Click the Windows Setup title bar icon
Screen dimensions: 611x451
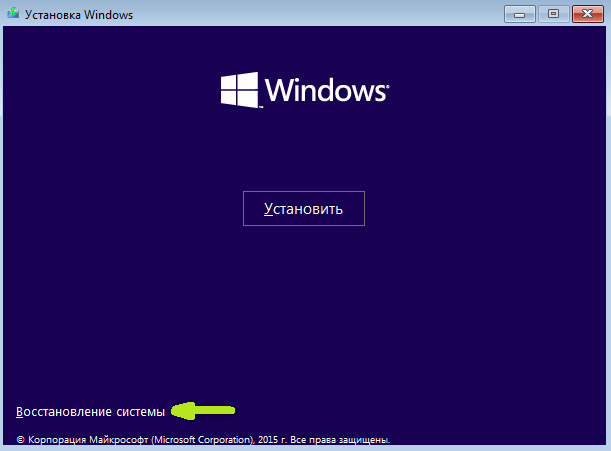click(x=13, y=14)
